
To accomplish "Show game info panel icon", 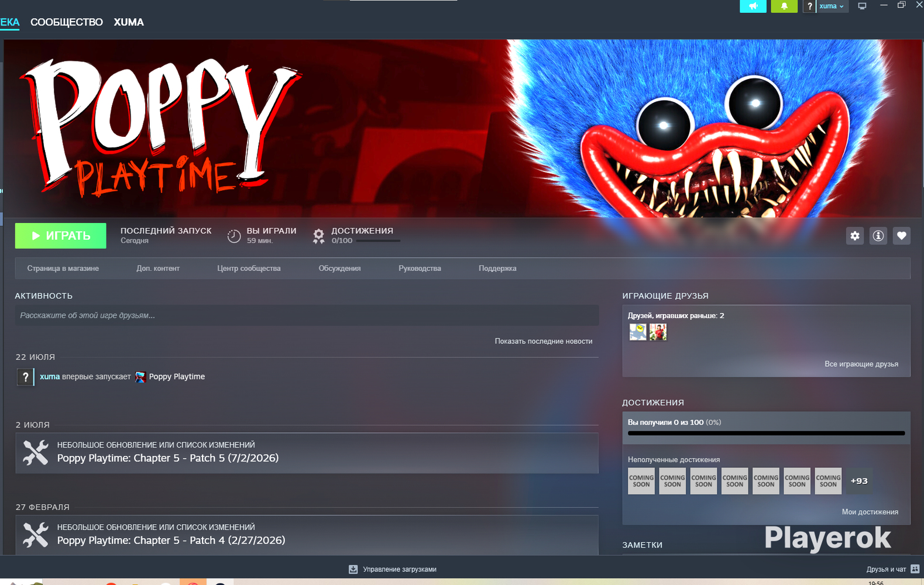I will (878, 236).
